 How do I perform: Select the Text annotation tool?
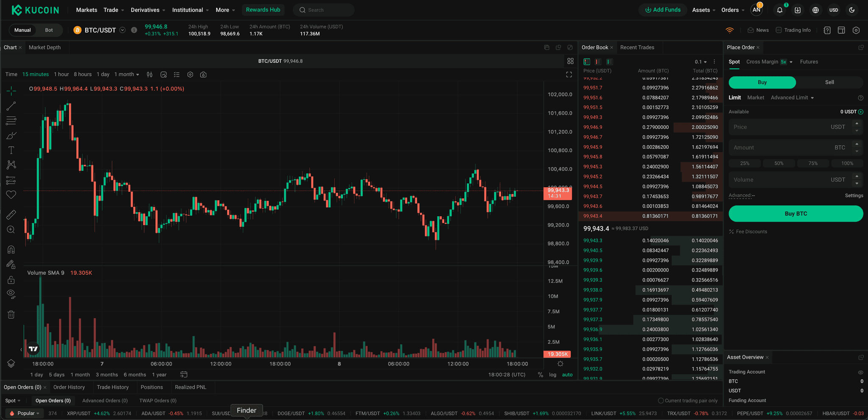coord(11,150)
